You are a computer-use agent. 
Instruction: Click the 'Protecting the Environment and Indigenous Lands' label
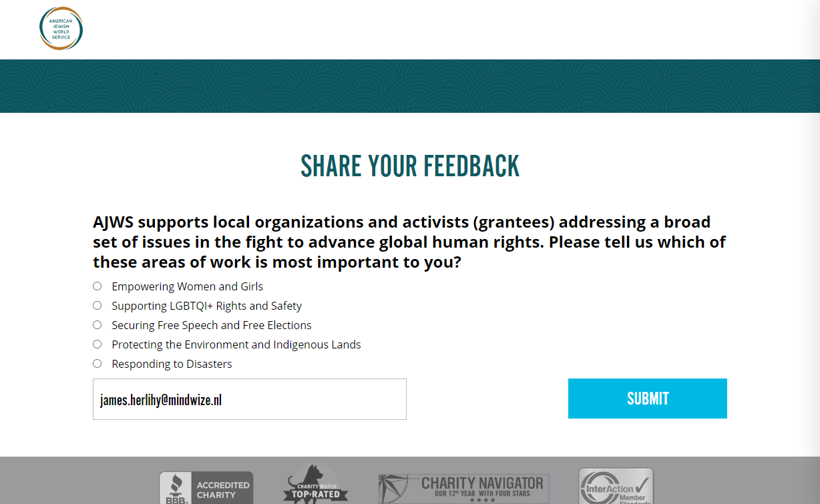[236, 344]
